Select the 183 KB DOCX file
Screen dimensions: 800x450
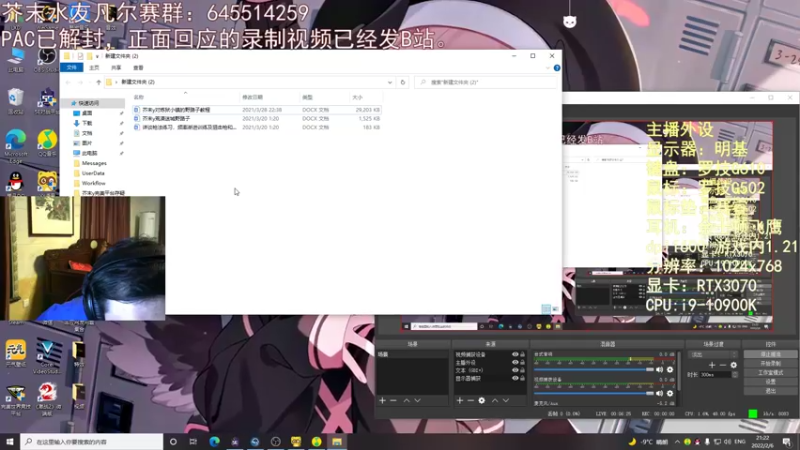pyautogui.click(x=257, y=127)
